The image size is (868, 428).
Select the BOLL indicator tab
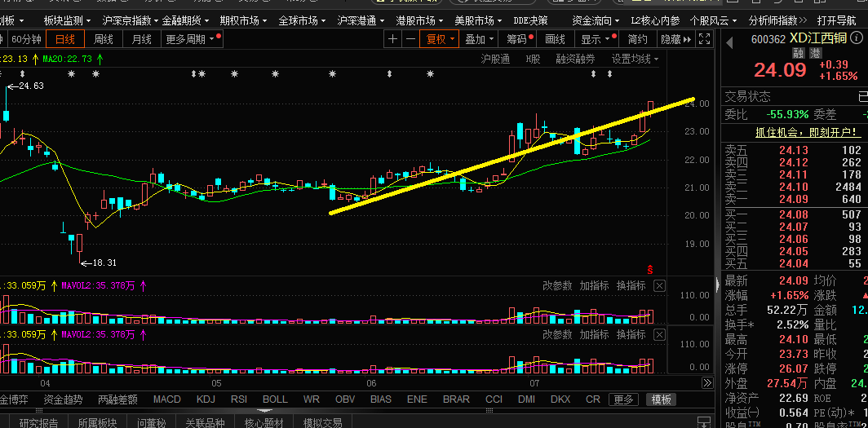[x=275, y=399]
